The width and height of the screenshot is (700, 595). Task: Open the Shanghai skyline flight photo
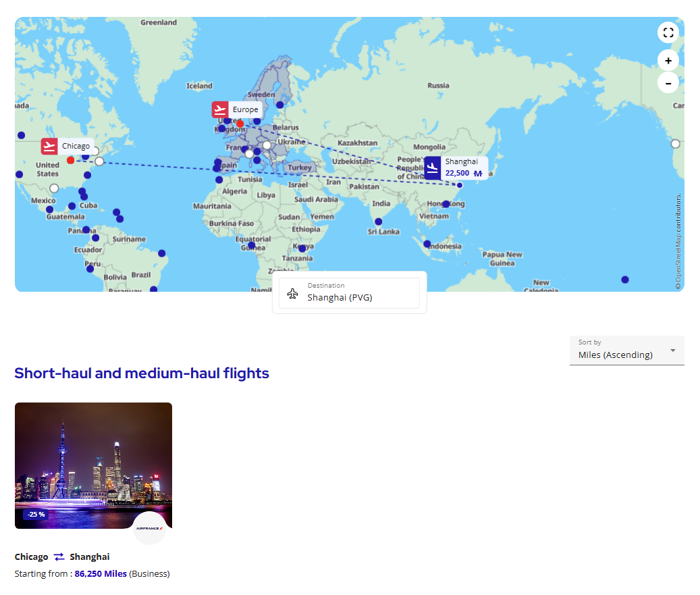click(x=93, y=465)
